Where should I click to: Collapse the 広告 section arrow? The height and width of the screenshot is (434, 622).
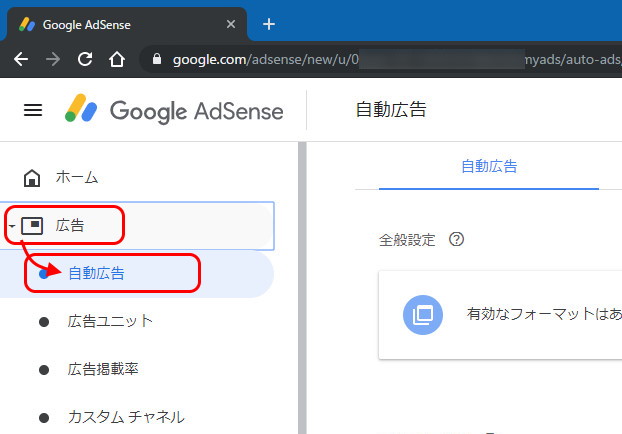(12, 227)
